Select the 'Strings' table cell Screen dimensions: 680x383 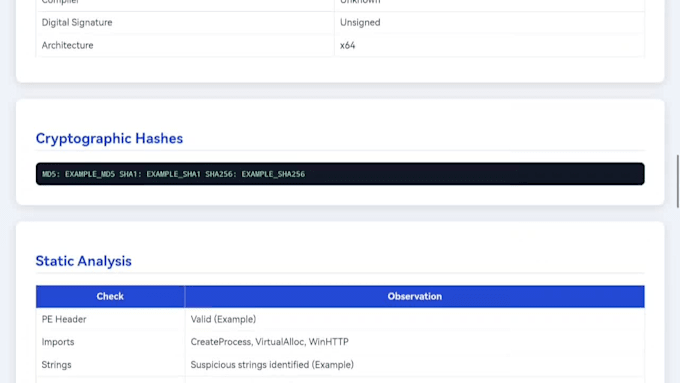(x=110, y=365)
